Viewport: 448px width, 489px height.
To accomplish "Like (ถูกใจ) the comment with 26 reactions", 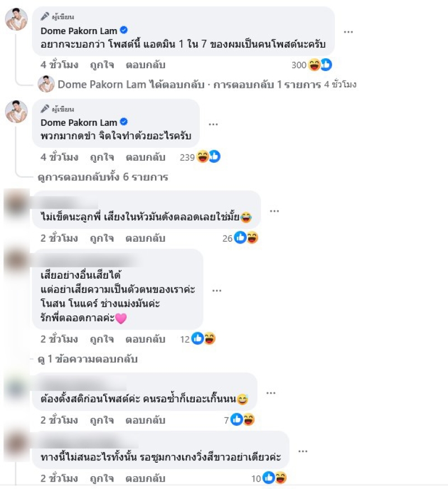I will 102,238.
